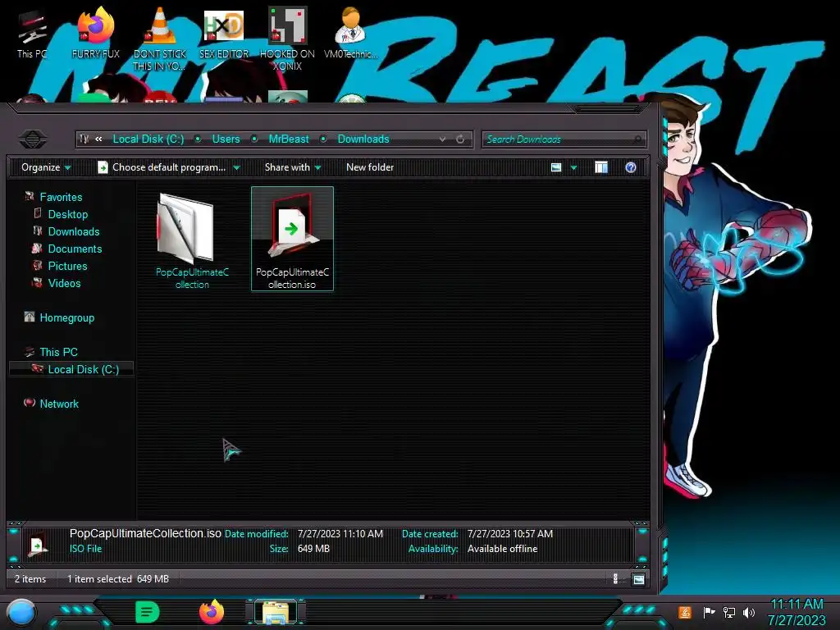This screenshot has height=630, width=840.
Task: Click the Available offline availability value
Action: point(502,549)
